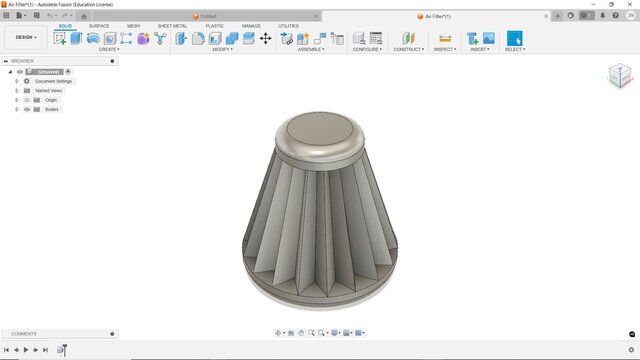Open the Change Parameters table icon
This screenshot has height=360, width=640.
pos(376,39)
